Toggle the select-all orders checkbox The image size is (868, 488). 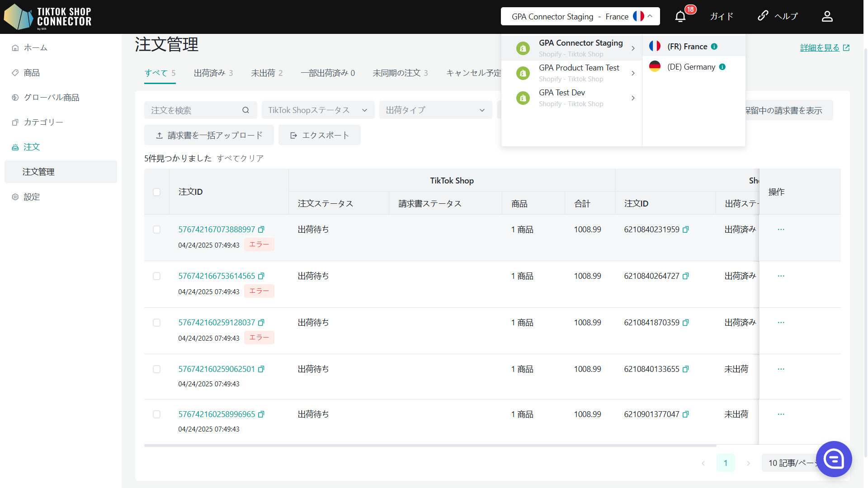[x=156, y=192]
